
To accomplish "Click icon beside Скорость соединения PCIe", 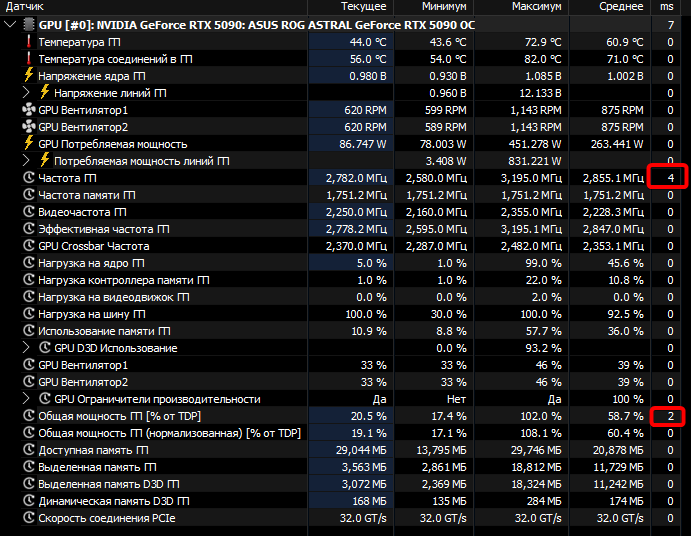I will (29, 518).
